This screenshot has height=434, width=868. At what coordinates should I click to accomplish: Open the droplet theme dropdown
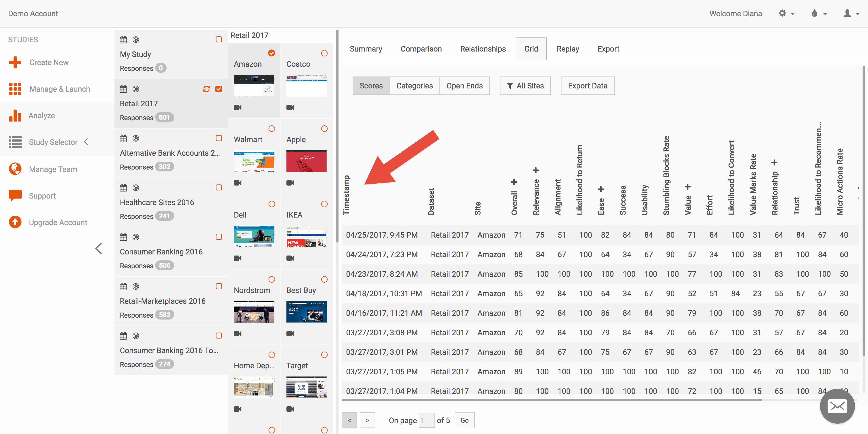(819, 14)
